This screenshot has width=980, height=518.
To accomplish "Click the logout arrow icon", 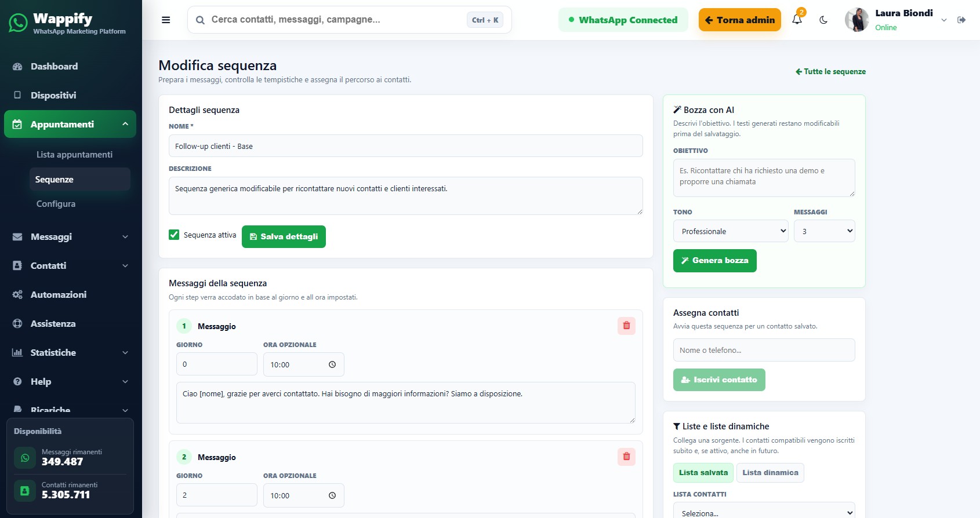I will point(961,20).
